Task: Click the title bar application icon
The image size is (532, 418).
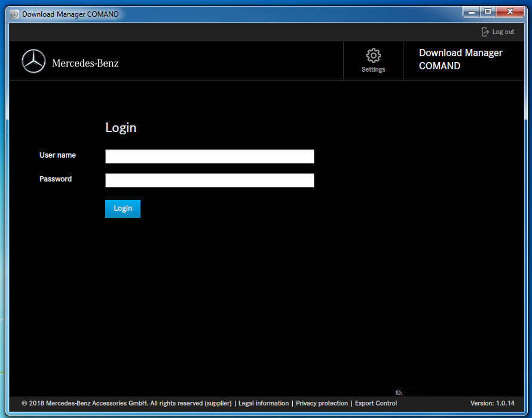Action: 14,14
